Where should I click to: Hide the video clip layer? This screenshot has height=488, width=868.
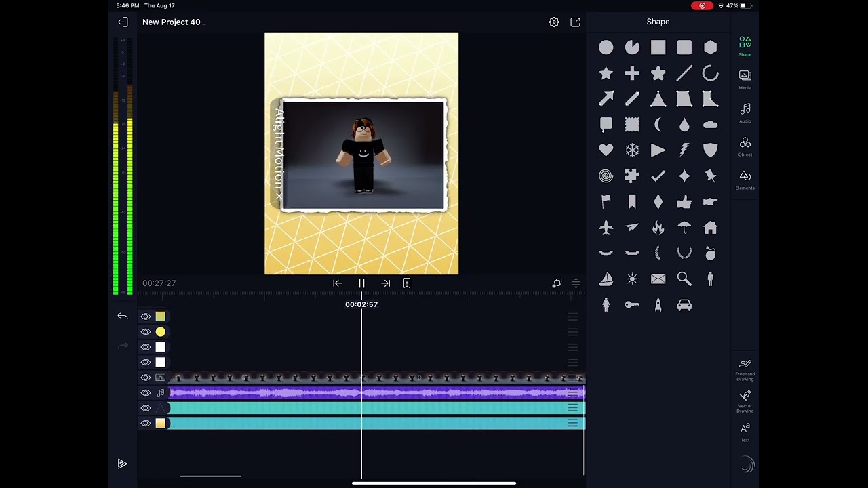click(145, 378)
